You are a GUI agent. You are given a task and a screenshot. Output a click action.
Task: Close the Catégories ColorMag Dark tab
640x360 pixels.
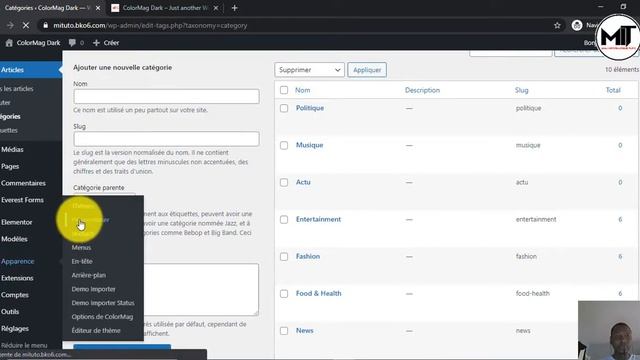pyautogui.click(x=98, y=8)
